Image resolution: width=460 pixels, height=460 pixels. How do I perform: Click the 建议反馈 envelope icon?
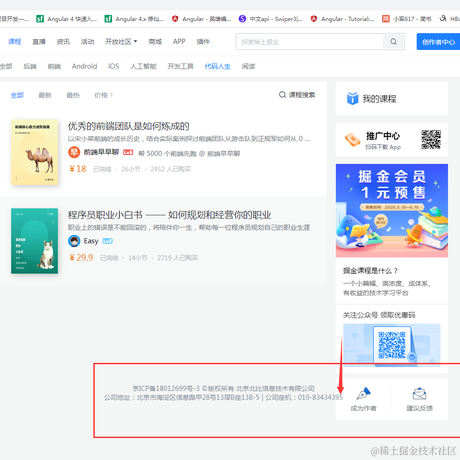point(419,394)
